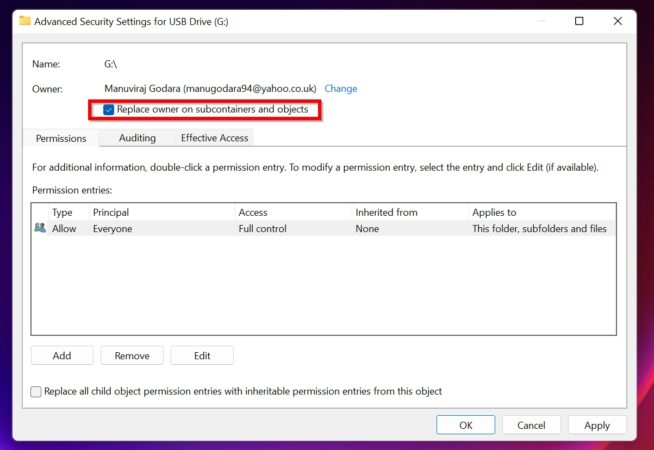Cancel the security settings dialog
The height and width of the screenshot is (450, 654).
pyautogui.click(x=531, y=425)
